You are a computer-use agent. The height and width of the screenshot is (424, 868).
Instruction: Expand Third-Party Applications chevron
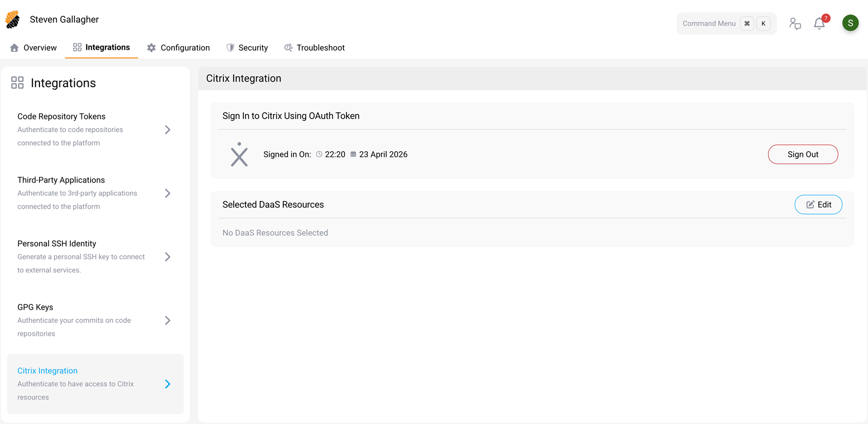[x=168, y=193]
